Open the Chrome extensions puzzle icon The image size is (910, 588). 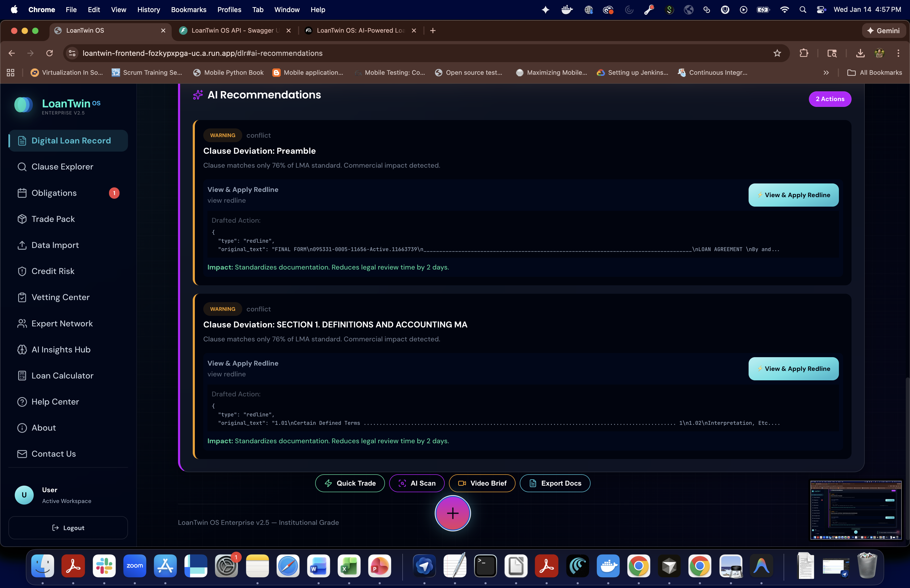pos(803,53)
